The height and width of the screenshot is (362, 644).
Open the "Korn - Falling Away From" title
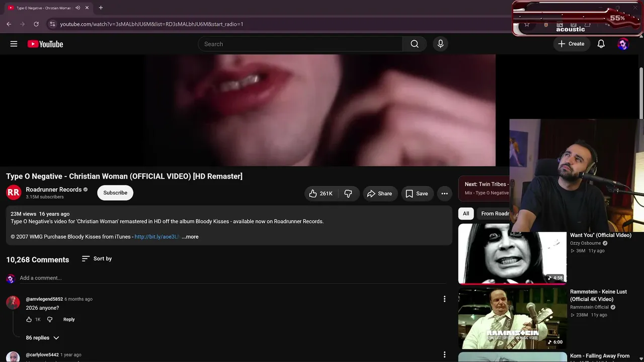point(600,356)
